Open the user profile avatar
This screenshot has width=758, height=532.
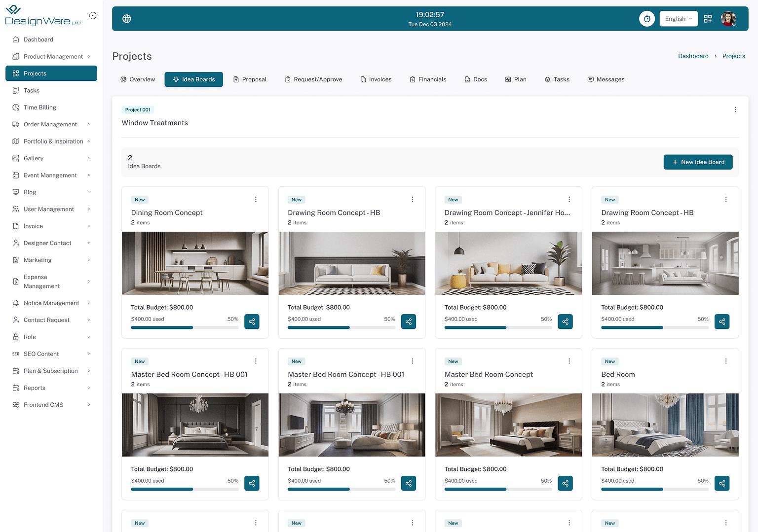point(728,19)
